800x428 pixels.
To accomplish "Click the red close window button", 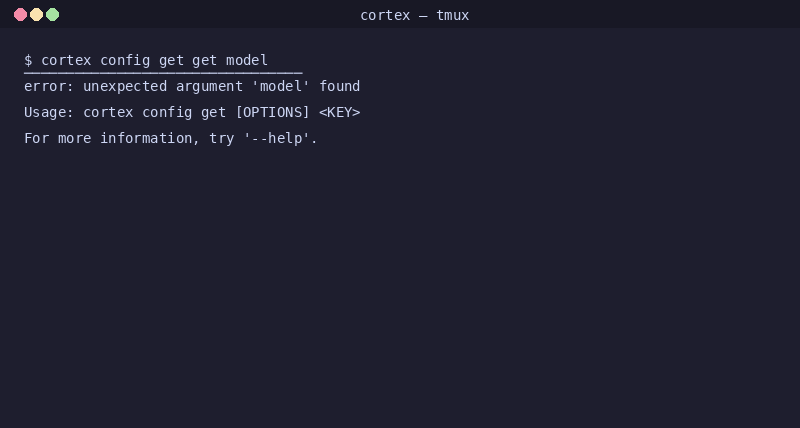I will point(20,15).
